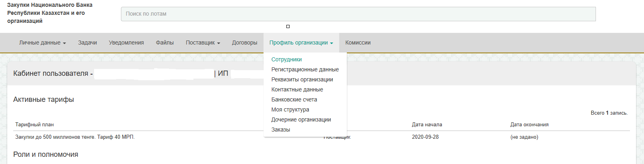Open Банковские счета menu entry
The image size is (644, 164).
(294, 99)
